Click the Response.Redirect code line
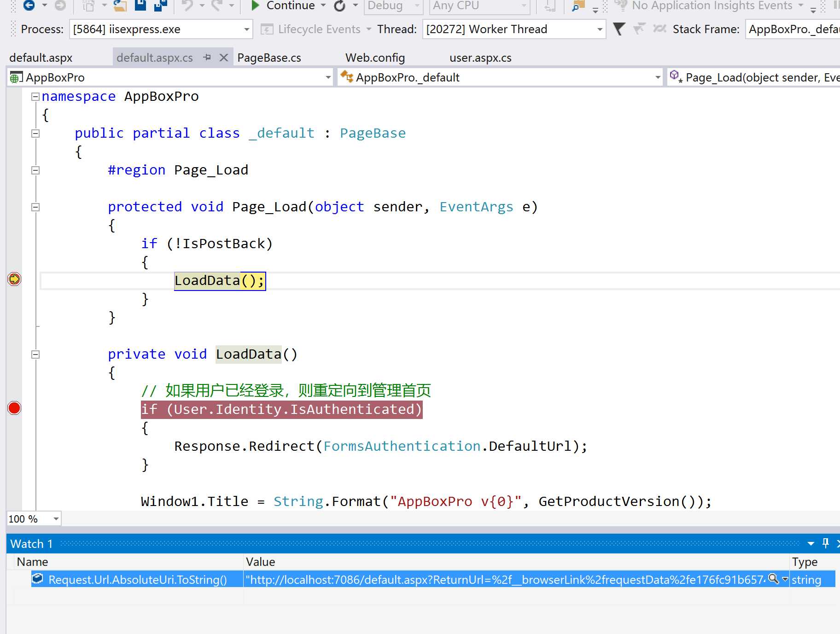The height and width of the screenshot is (634, 840). coord(380,446)
